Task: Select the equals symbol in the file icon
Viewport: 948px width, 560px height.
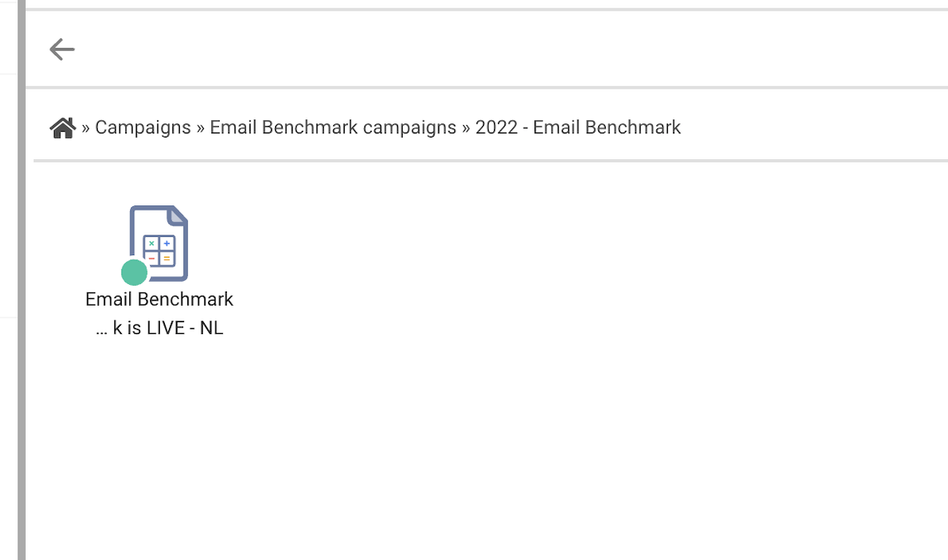Action: pos(167,258)
